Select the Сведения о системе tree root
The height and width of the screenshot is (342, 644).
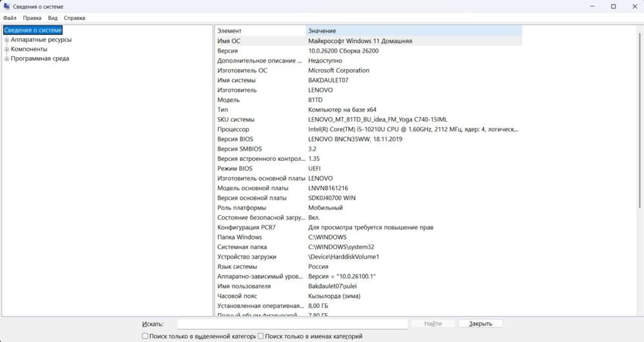coord(33,30)
